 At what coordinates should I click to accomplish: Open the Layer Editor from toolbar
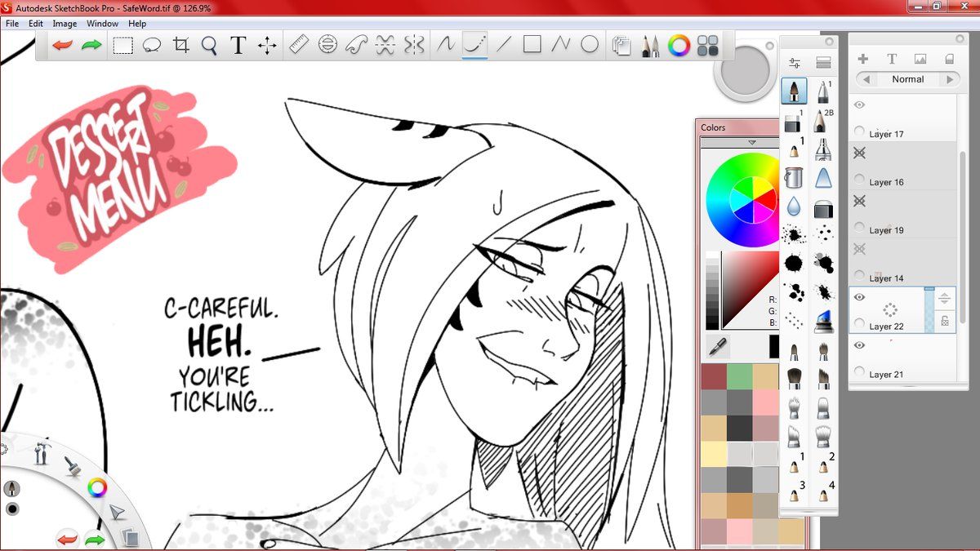point(621,46)
